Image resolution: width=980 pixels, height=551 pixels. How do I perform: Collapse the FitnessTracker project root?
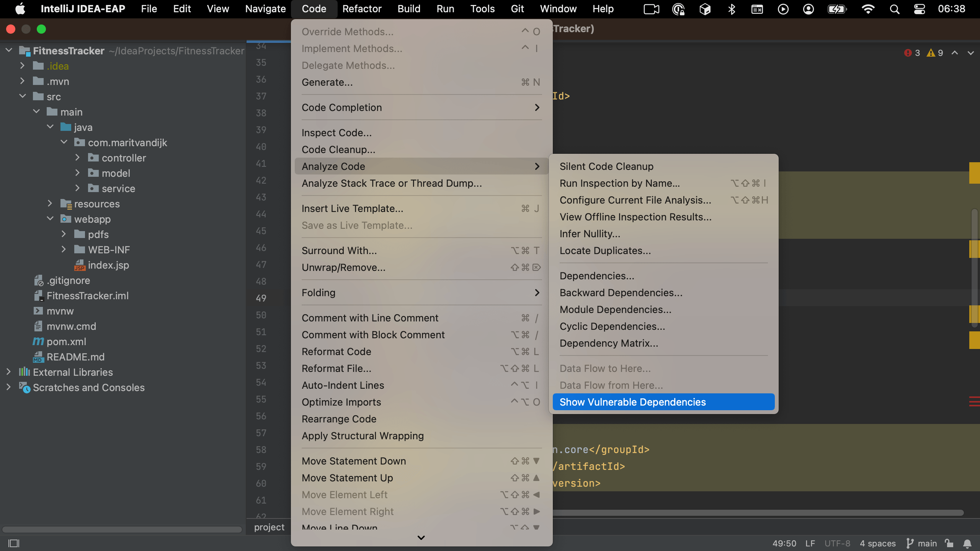tap(9, 51)
